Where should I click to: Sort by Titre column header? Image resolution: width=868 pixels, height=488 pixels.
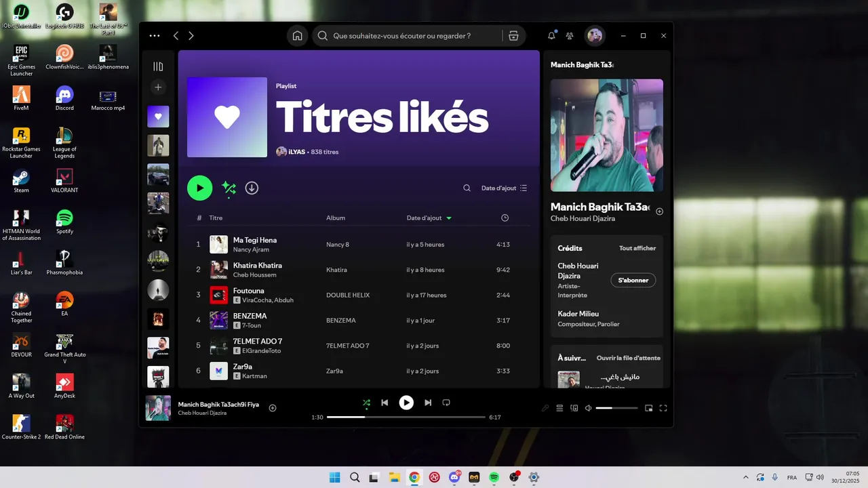coord(216,218)
